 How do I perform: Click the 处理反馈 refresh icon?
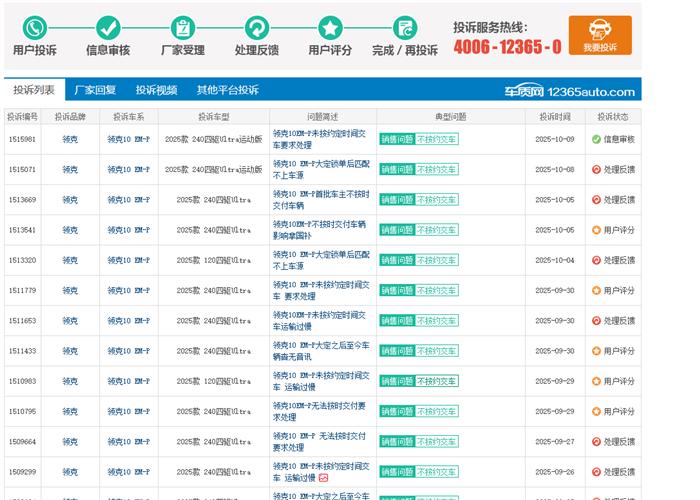coord(257,28)
